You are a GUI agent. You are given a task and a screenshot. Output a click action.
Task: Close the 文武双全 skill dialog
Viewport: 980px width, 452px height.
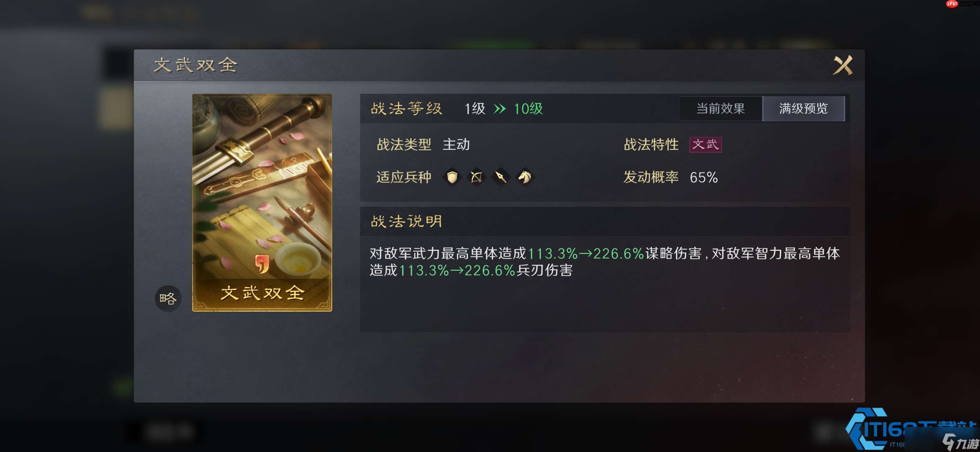843,65
